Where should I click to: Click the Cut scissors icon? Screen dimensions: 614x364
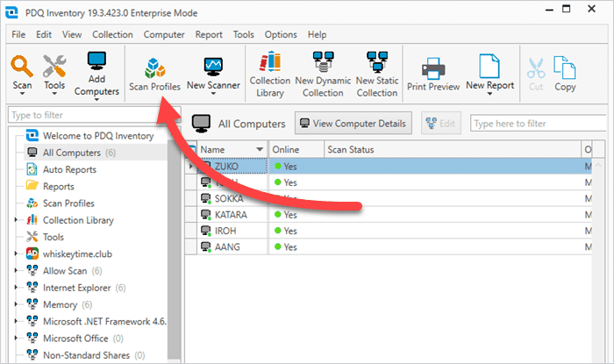(x=536, y=69)
